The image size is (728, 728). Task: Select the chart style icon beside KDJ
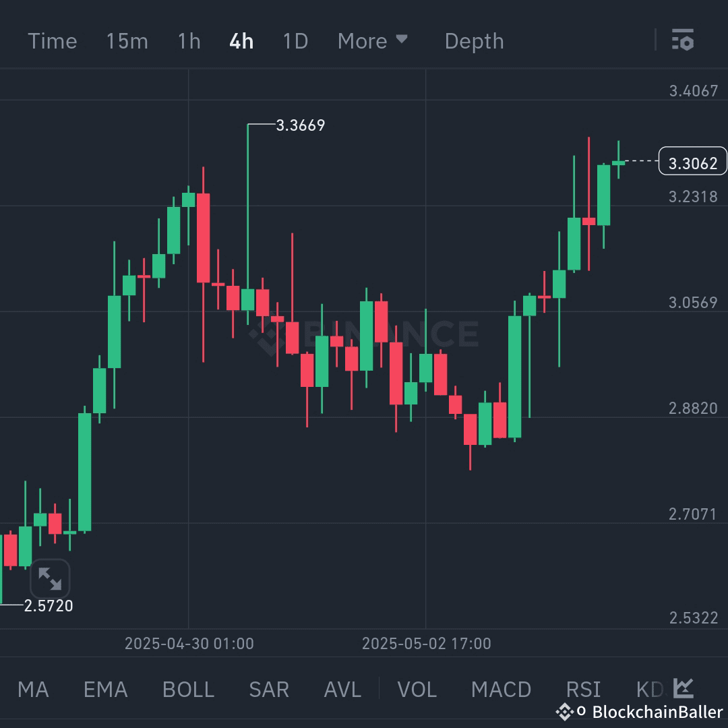coord(683,688)
